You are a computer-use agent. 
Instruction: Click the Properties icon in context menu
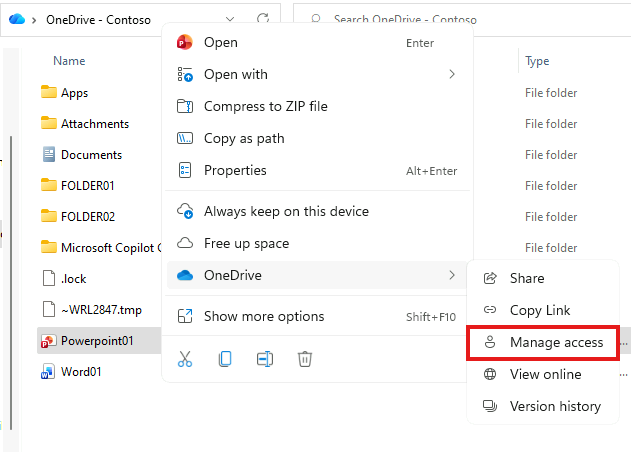tap(185, 170)
